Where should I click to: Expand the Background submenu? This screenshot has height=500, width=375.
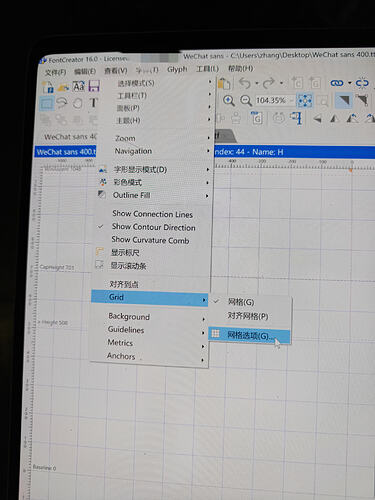pyautogui.click(x=150, y=317)
